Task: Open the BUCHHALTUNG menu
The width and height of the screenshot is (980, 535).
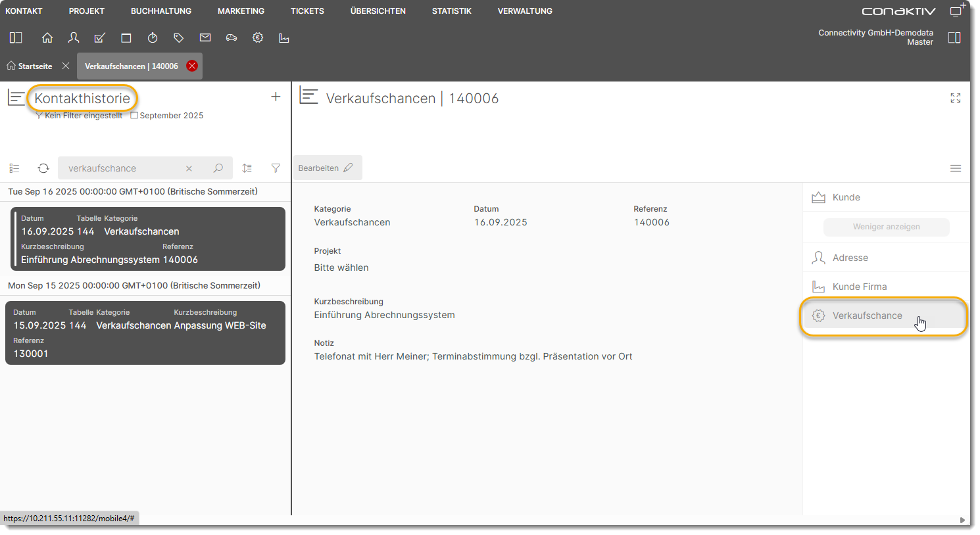Action: coord(161,11)
